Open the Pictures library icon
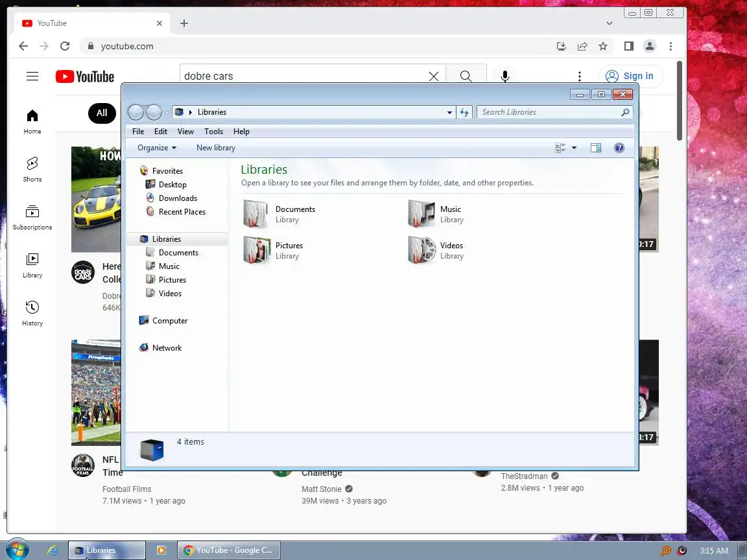 tap(257, 250)
